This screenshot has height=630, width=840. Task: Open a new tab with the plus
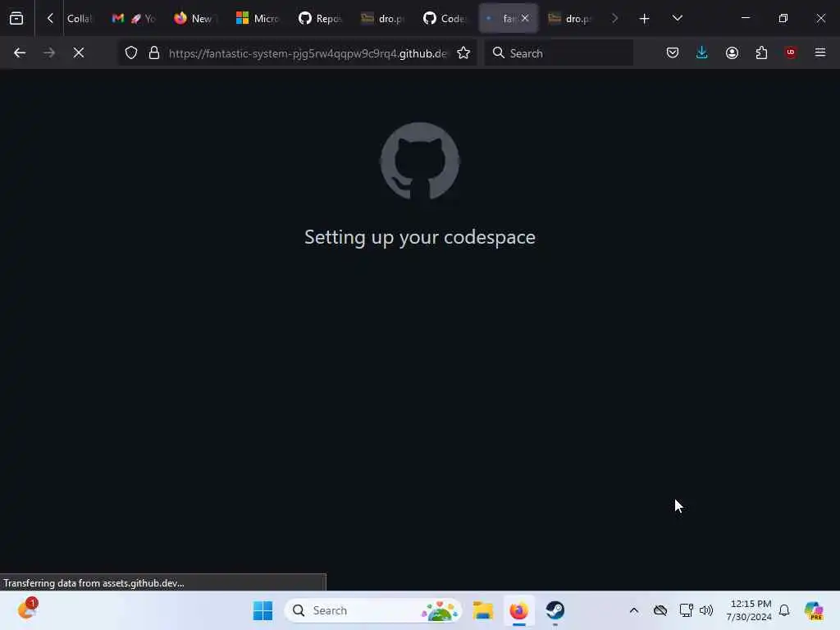[644, 19]
